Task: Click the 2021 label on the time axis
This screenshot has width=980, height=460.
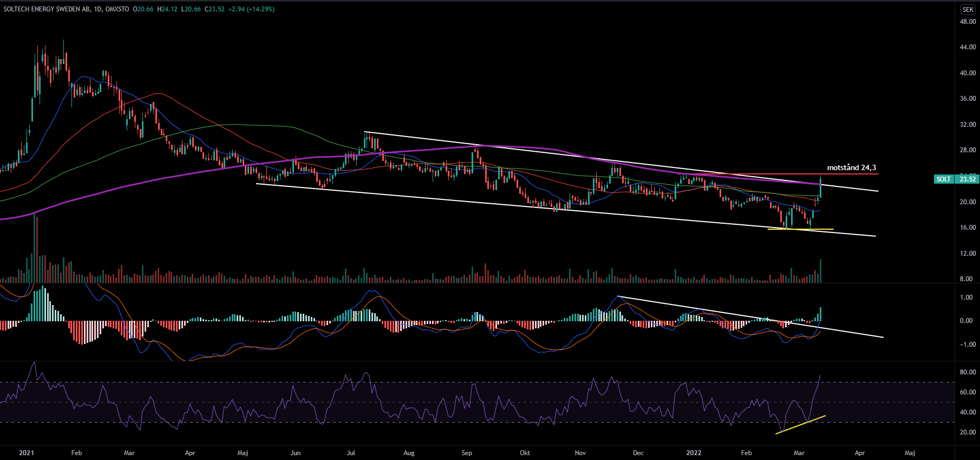Action: point(26,452)
